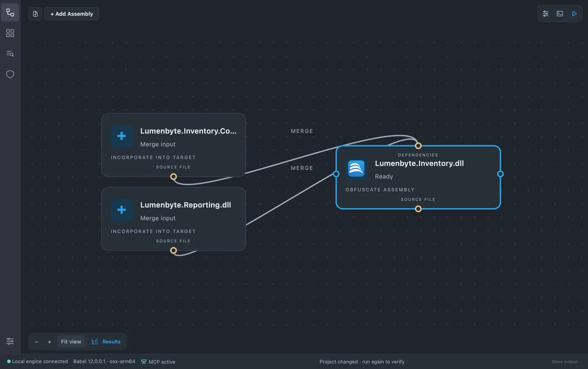Click the Project changed status message
This screenshot has height=369, width=588.
(x=362, y=362)
